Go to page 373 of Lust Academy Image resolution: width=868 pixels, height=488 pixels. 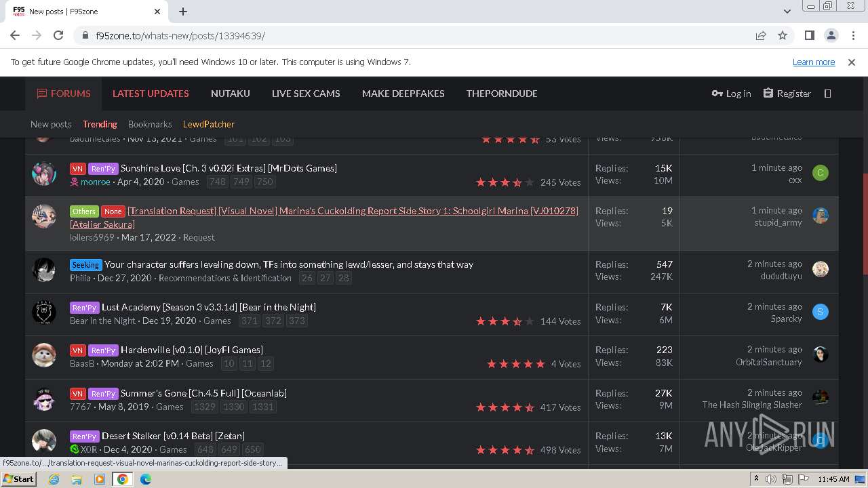296,321
